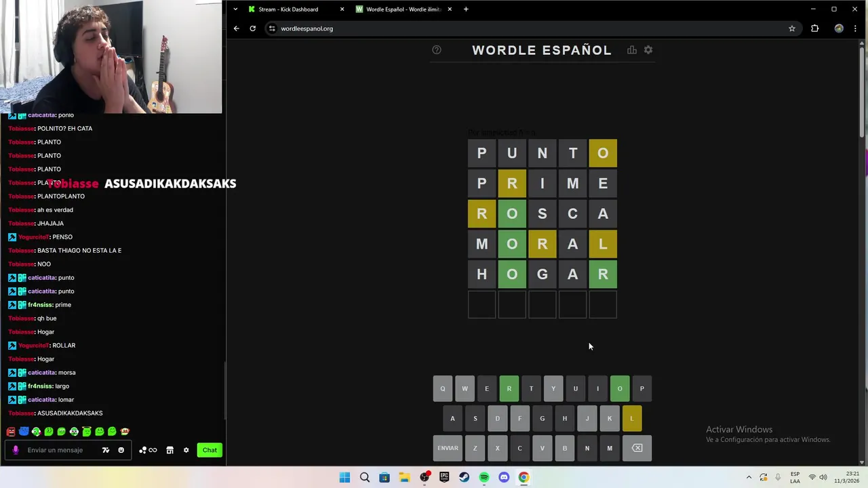The width and height of the screenshot is (868, 488).
Task: Click caticatita username next to lomar
Action: point(41,399)
